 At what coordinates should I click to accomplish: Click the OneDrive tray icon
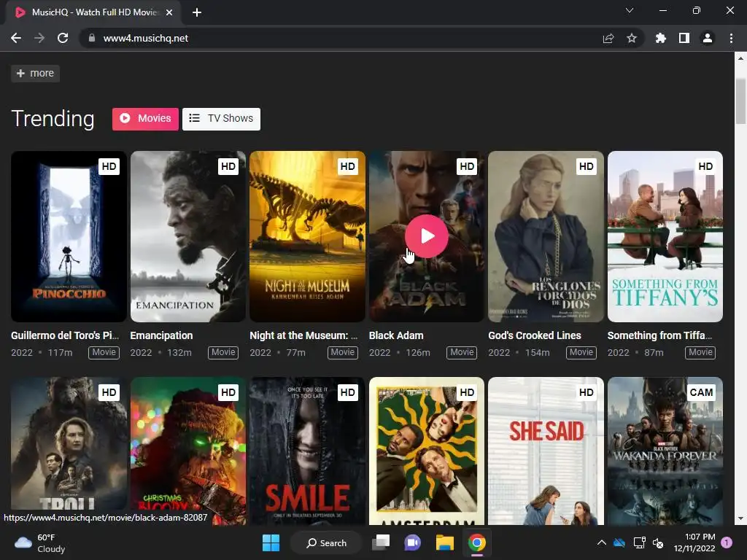(x=619, y=542)
